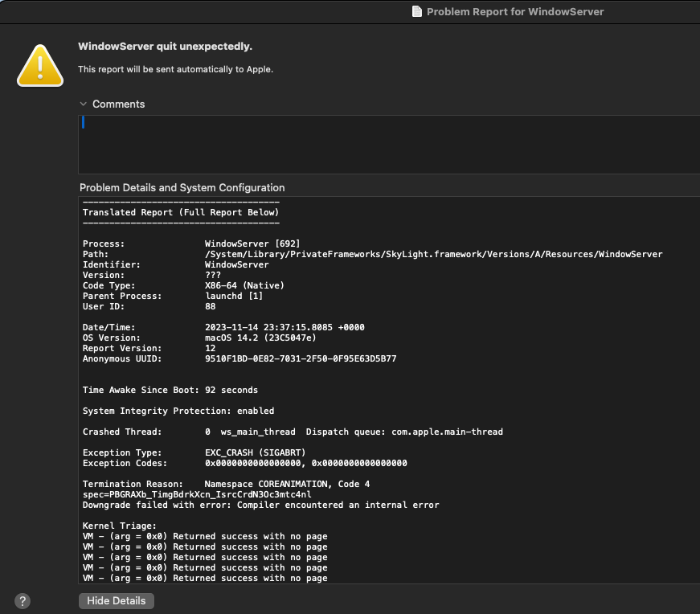Click the 'Anonymous UUID:' field label

click(122, 358)
